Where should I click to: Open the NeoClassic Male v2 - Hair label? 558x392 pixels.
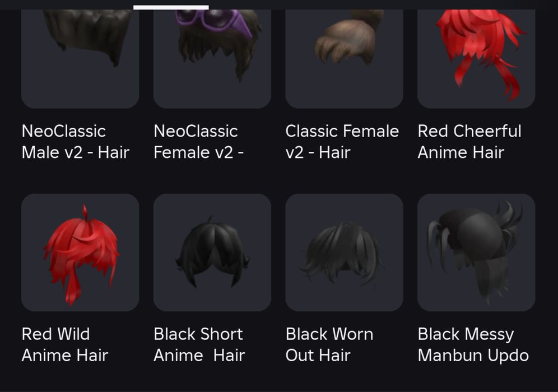(x=76, y=142)
